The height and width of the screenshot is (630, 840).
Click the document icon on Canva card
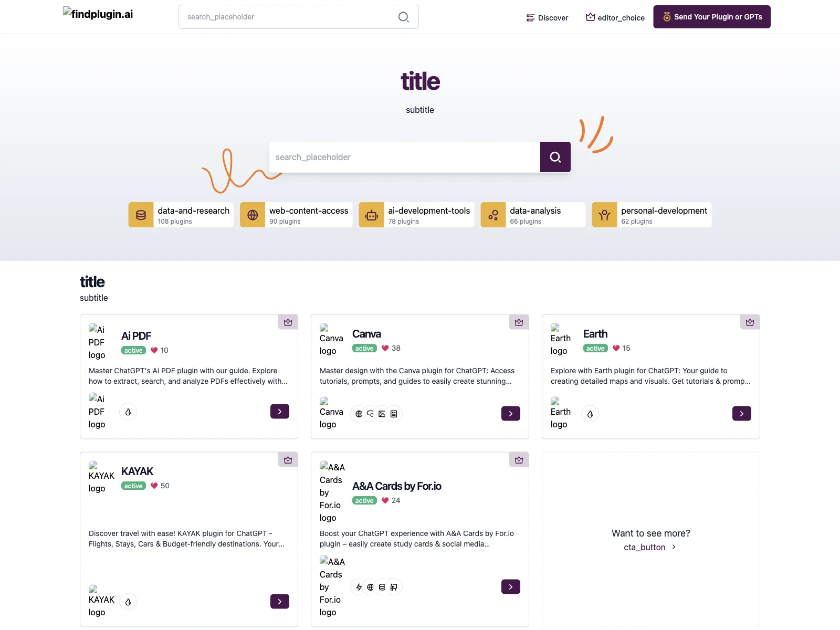tap(394, 414)
